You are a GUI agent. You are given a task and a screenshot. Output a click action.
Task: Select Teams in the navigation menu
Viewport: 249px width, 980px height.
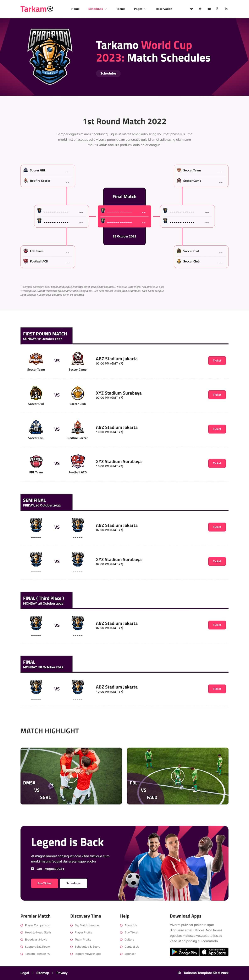(121, 9)
